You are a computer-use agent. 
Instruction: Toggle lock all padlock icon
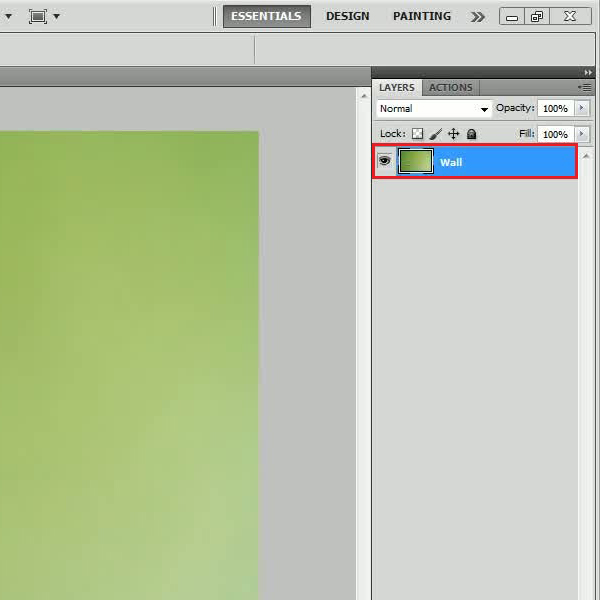click(471, 134)
